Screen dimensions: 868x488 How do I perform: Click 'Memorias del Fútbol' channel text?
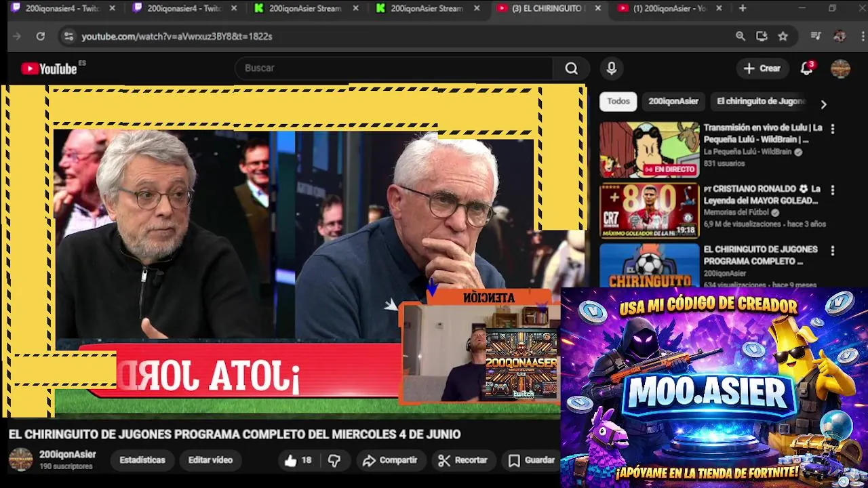736,213
